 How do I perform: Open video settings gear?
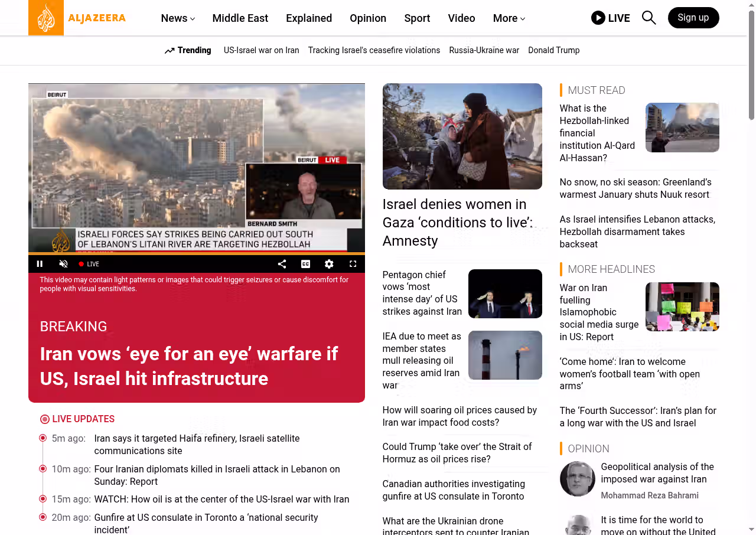pyautogui.click(x=329, y=264)
